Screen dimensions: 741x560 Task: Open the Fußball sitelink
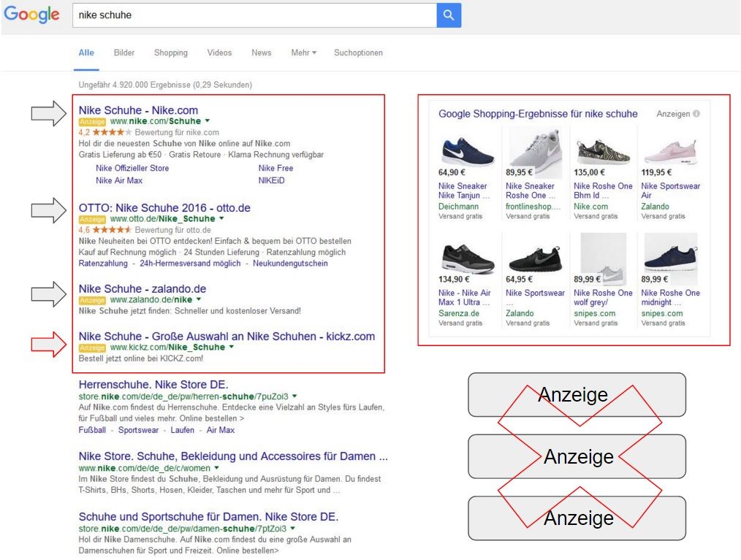[92, 430]
